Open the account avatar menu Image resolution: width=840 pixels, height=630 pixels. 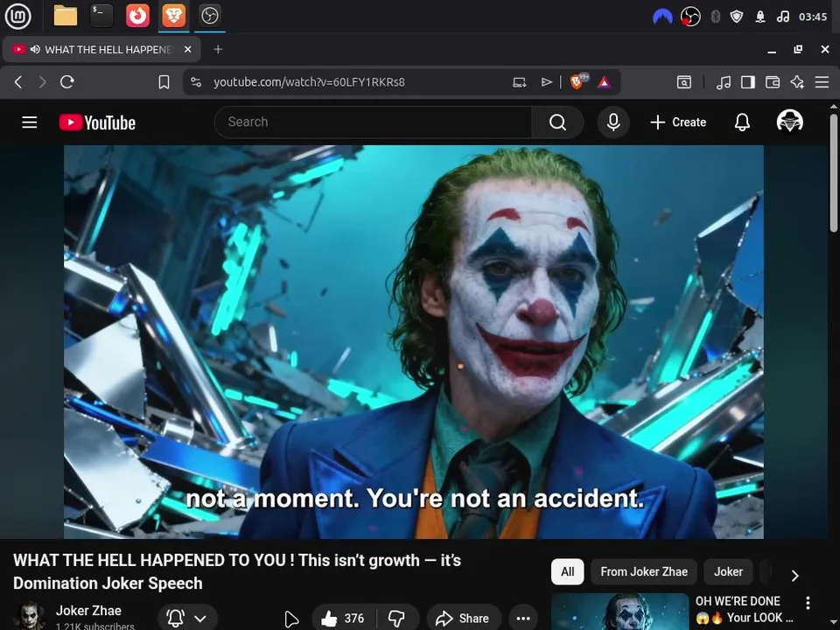click(789, 122)
